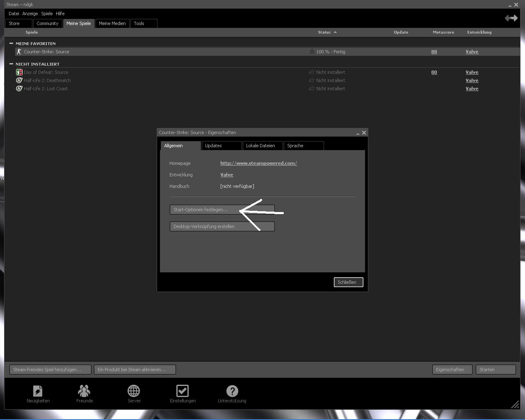Open the Unterstützung help icon
The height and width of the screenshot is (420, 525).
click(x=232, y=391)
